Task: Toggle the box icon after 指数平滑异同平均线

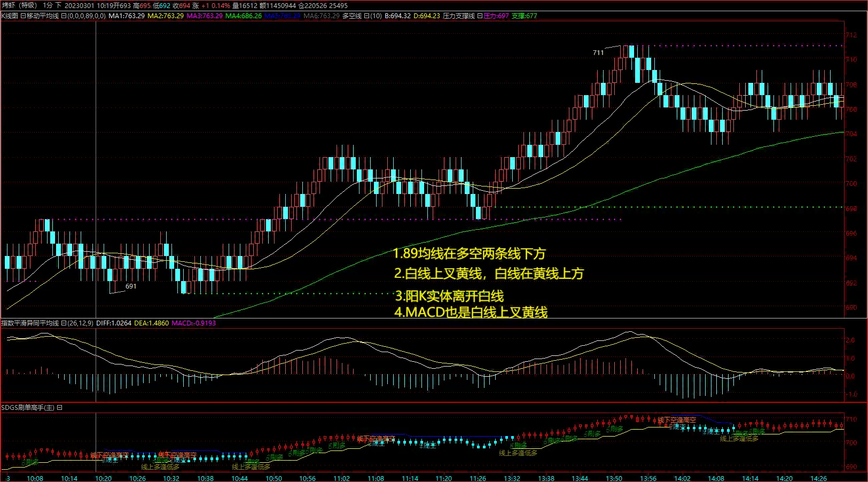Action: point(64,323)
